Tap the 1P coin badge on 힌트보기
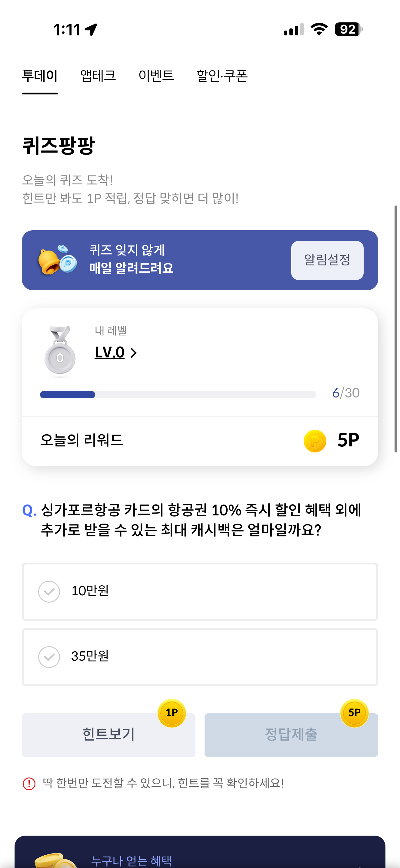This screenshot has width=400, height=868. tap(172, 713)
